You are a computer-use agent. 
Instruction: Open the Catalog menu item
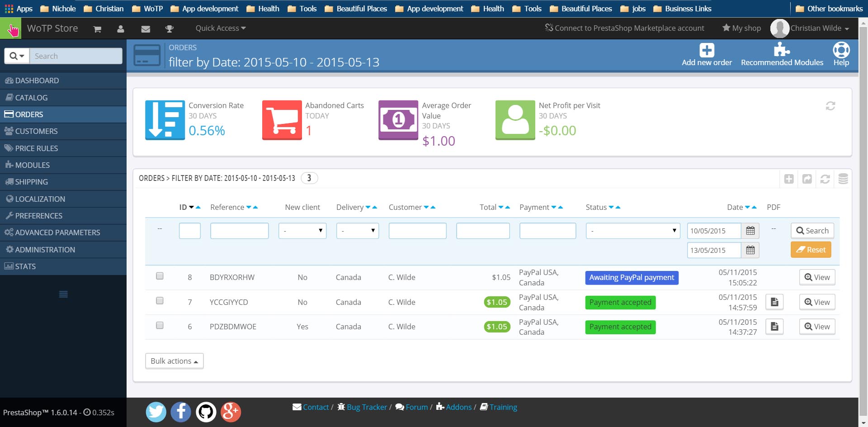point(63,98)
